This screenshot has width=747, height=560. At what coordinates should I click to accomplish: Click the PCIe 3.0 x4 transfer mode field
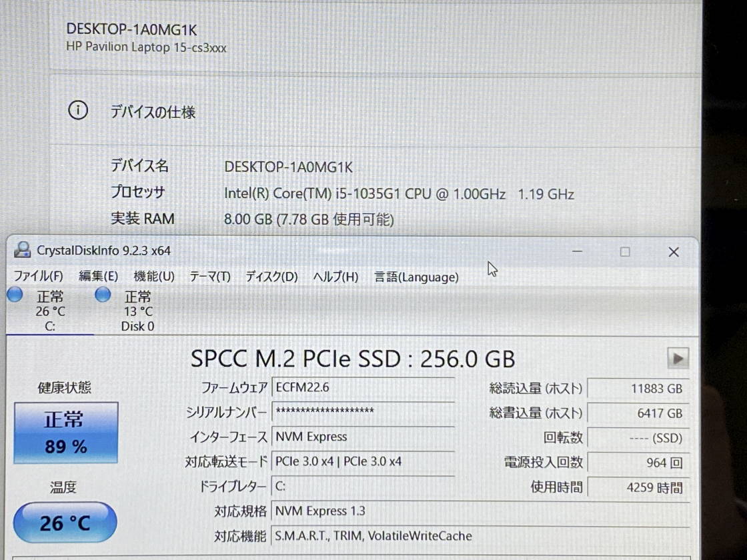[x=363, y=461]
